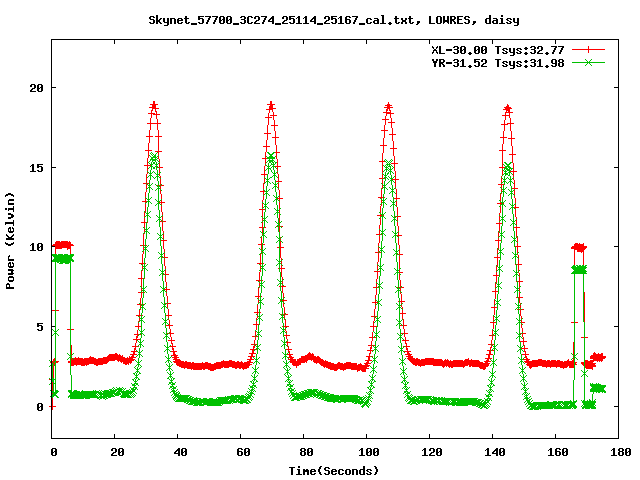Click the x-axis tick label 120
Viewport: 640px width, 480px height.
(431, 452)
